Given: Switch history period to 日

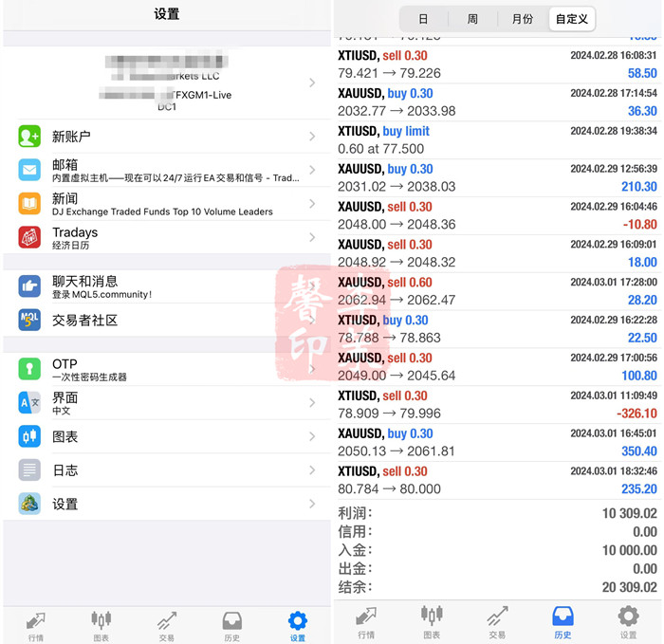Looking at the screenshot, I should point(423,19).
